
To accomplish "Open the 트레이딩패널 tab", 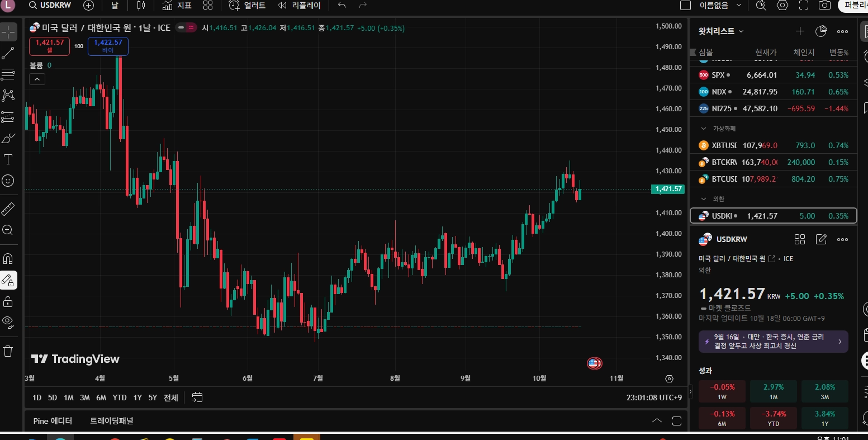I will 112,420.
